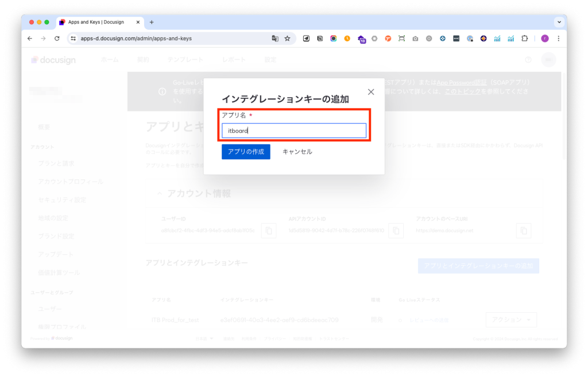Collapse the アカウント情報 section

160,194
